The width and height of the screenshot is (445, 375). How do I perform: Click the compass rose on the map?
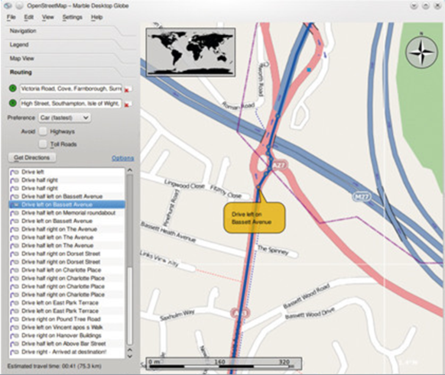(421, 52)
